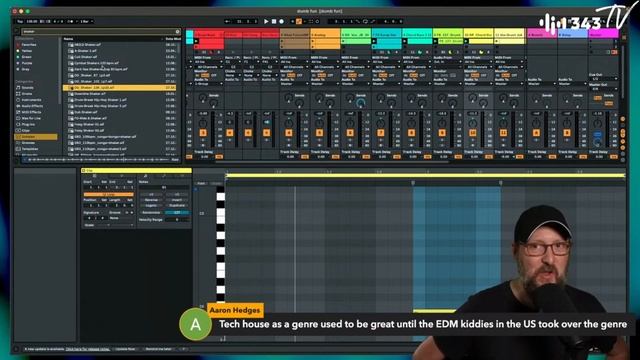Open the Grooves browser category
The image size is (640, 360).
coord(28,143)
